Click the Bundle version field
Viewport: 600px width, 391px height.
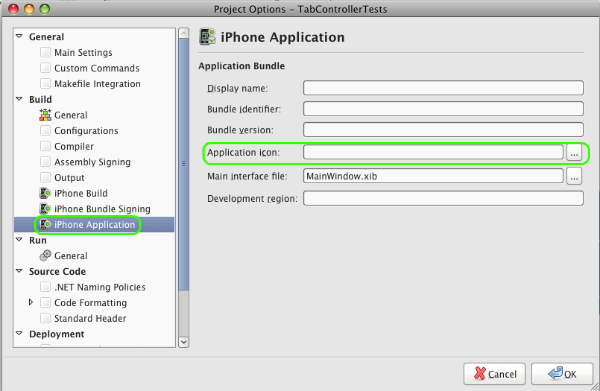[443, 130]
